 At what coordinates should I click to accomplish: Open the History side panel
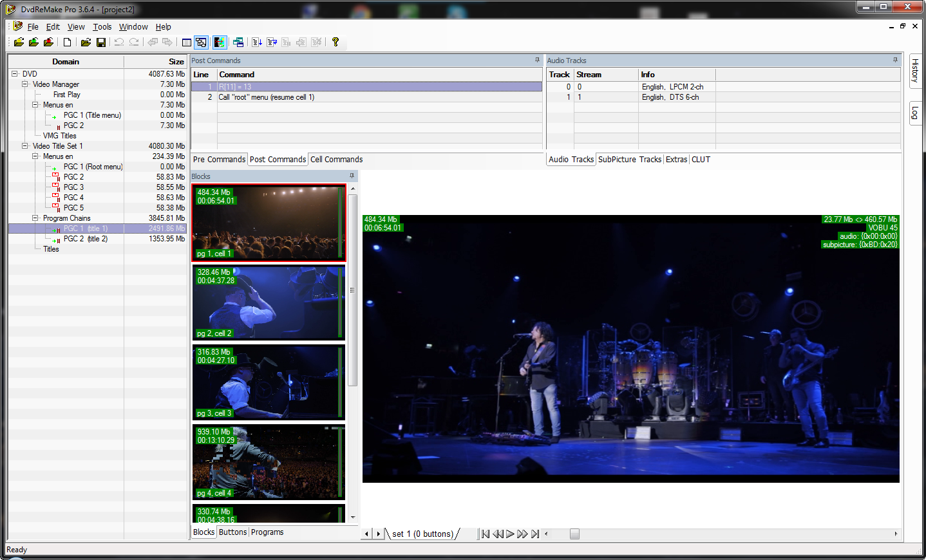914,70
